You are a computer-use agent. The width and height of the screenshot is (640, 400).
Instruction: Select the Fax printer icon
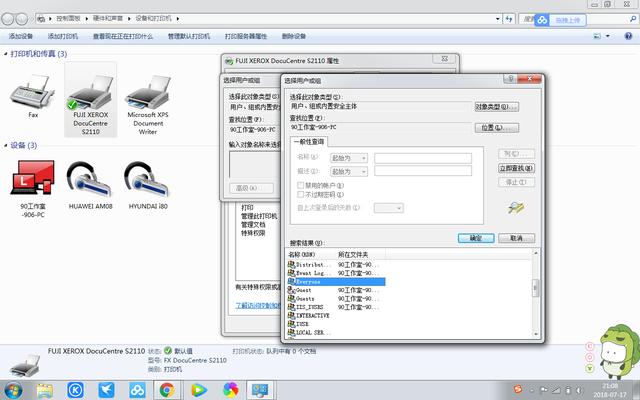[x=33, y=96]
